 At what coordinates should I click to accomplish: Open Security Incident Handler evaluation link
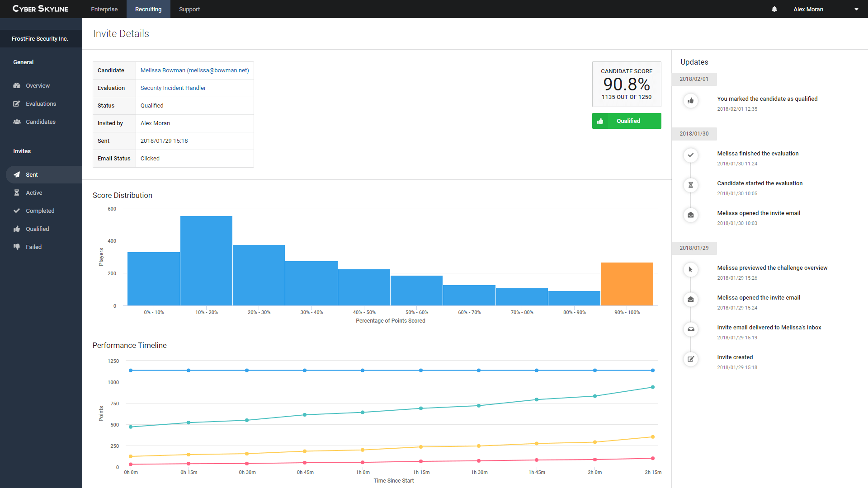(x=173, y=88)
